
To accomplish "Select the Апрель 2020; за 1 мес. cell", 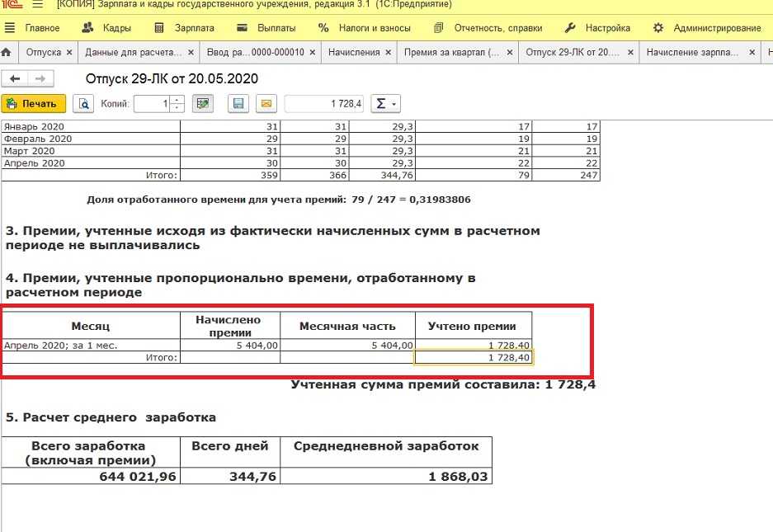I will [x=92, y=345].
